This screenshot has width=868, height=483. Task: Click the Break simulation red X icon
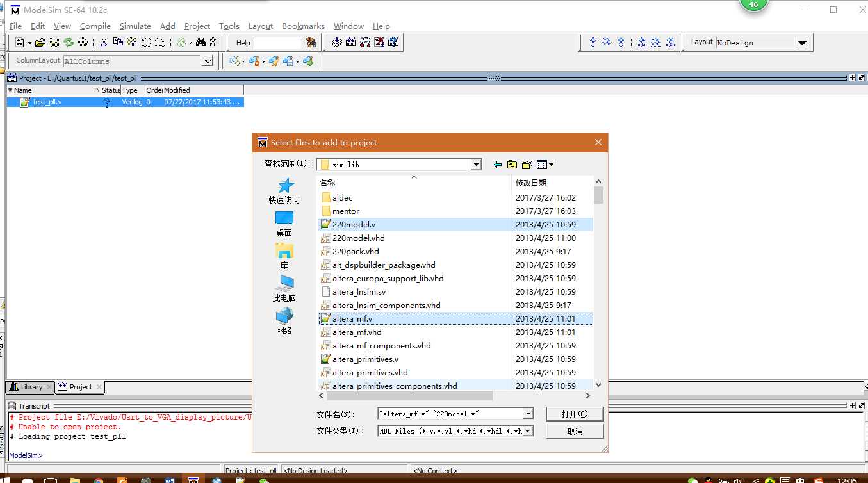(x=379, y=43)
